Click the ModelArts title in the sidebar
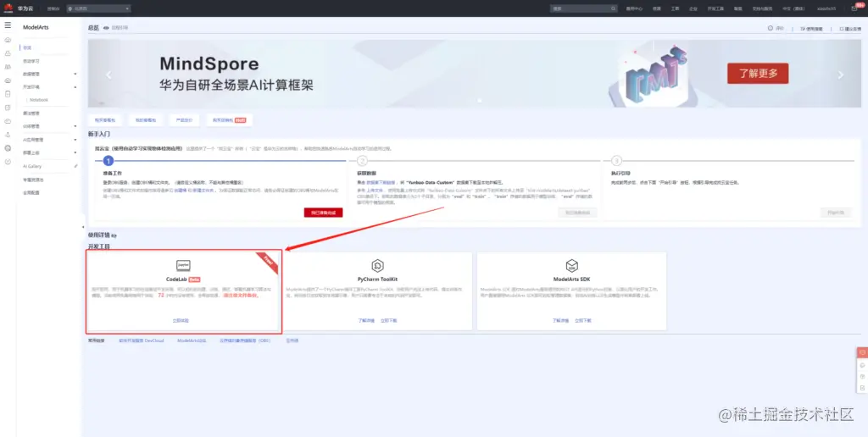The width and height of the screenshot is (868, 437). [x=36, y=27]
